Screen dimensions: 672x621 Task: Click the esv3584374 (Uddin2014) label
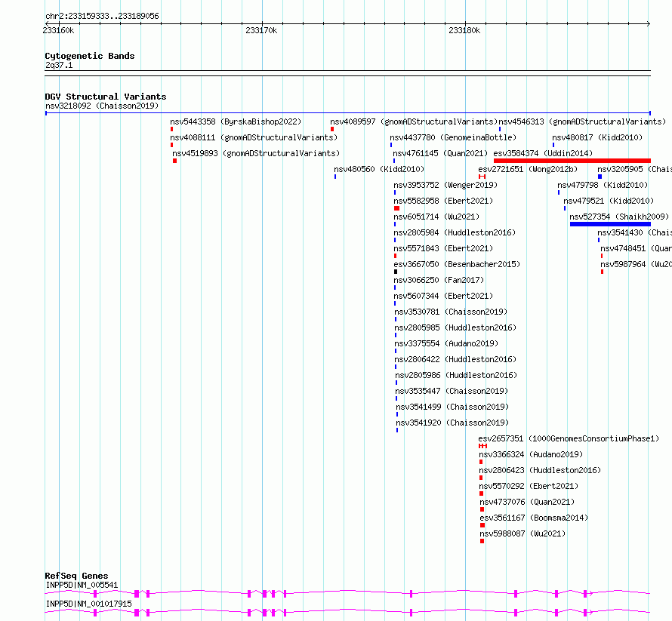click(543, 153)
